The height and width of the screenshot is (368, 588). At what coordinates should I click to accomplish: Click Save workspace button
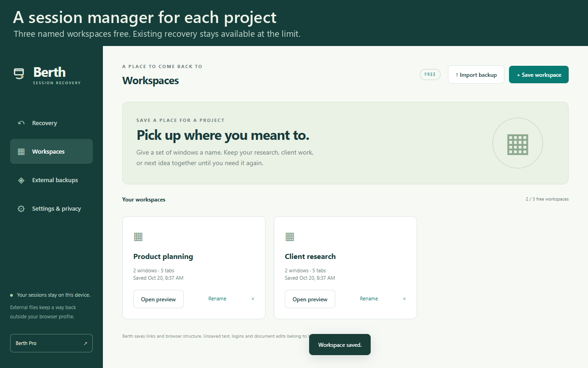click(539, 75)
